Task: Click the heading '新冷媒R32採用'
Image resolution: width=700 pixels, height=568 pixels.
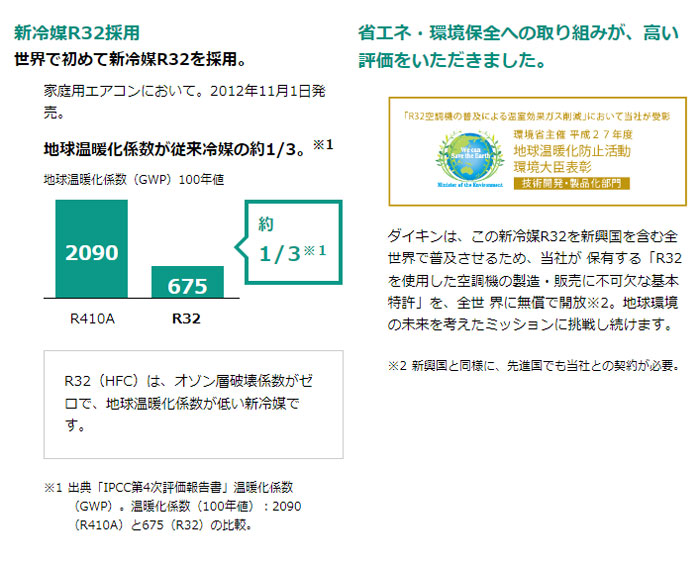Action: pos(77,33)
